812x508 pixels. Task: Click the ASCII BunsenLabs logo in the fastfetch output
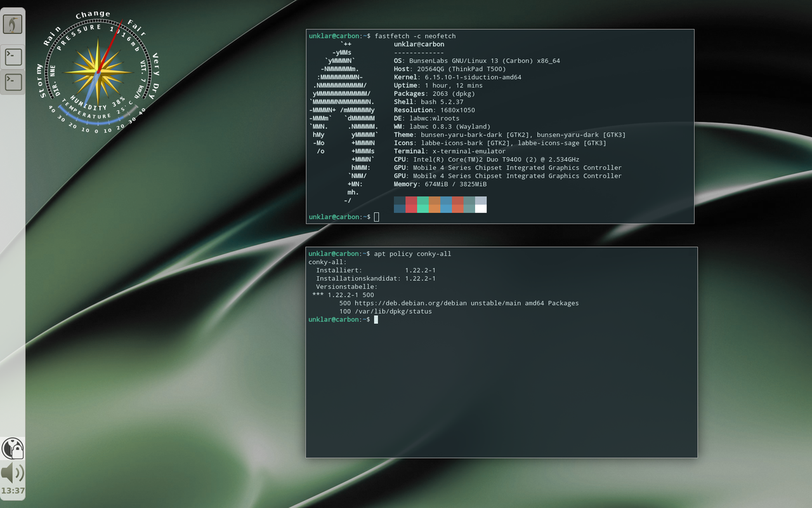(343, 123)
